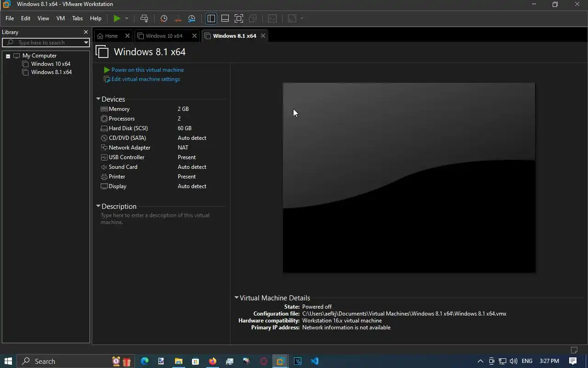Click the Hard Disk value 60 GB
588x368 pixels.
[185, 128]
